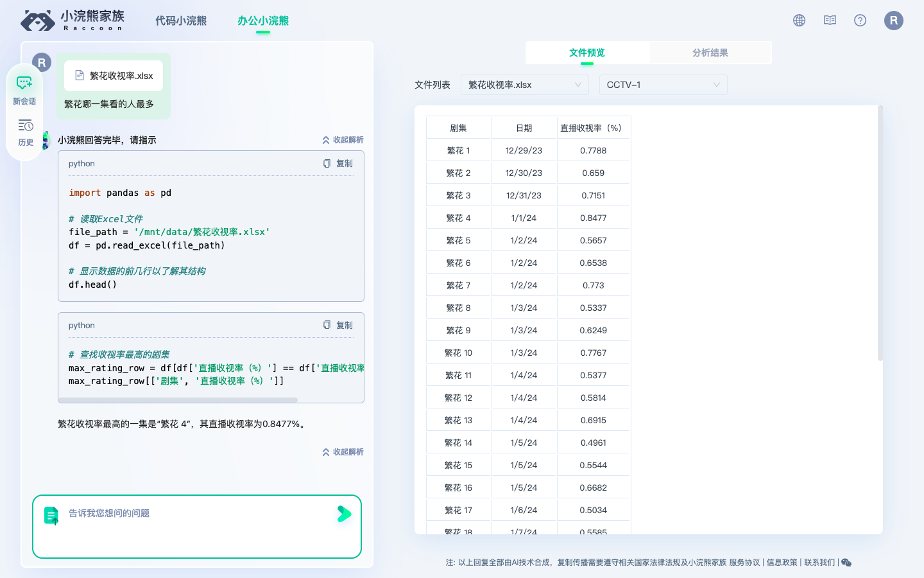Switch to the 代码小浣熊 tab
This screenshot has width=924, height=578.
[180, 20]
